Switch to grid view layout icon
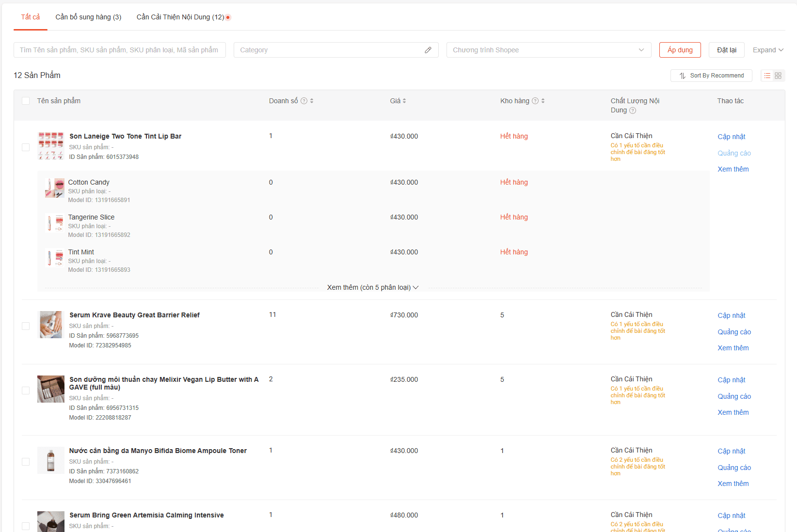 [x=778, y=76]
